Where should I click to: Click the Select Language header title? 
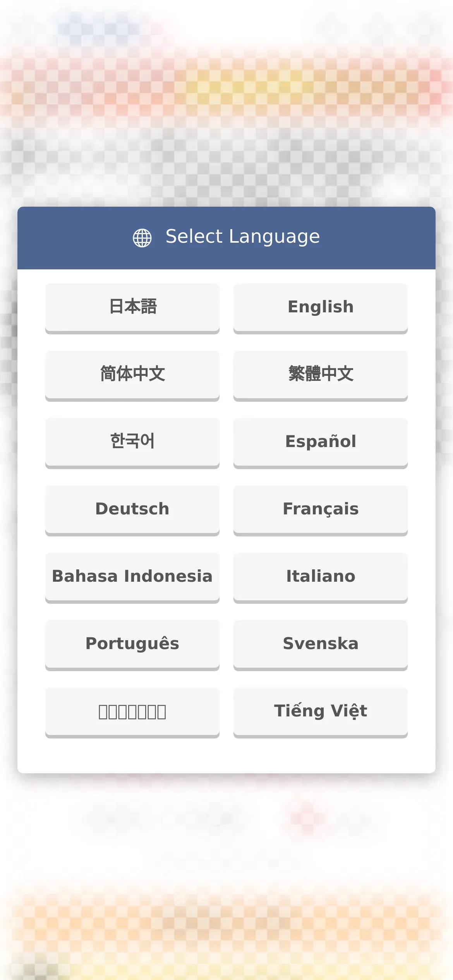[x=243, y=237]
